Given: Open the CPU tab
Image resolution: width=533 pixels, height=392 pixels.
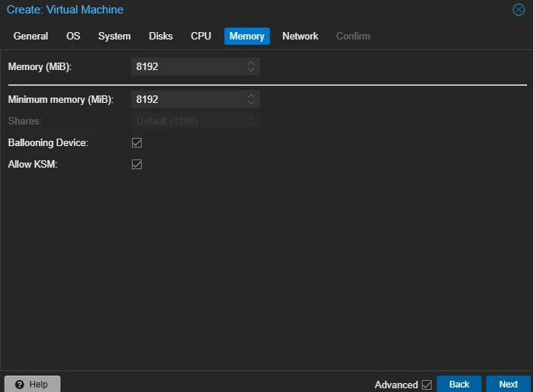Looking at the screenshot, I should pos(201,36).
